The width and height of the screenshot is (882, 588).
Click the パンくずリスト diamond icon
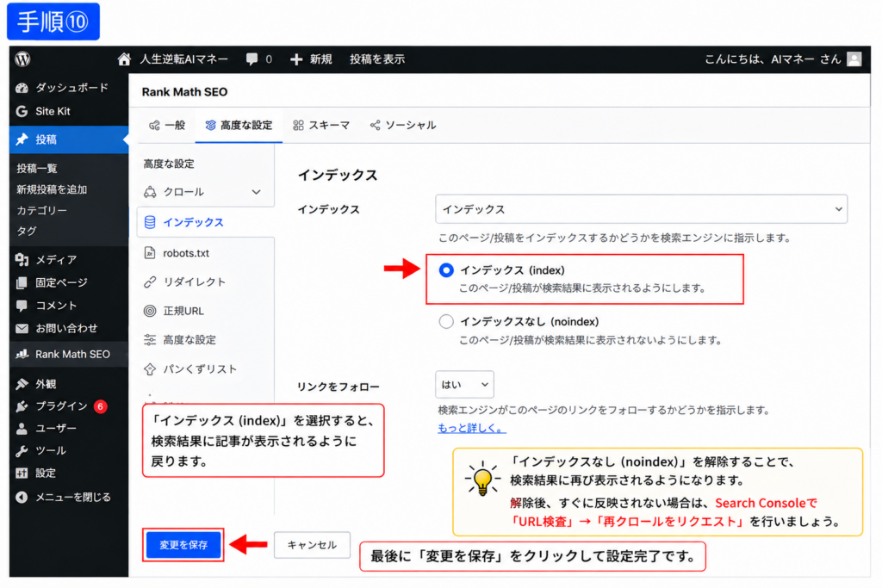(x=150, y=369)
